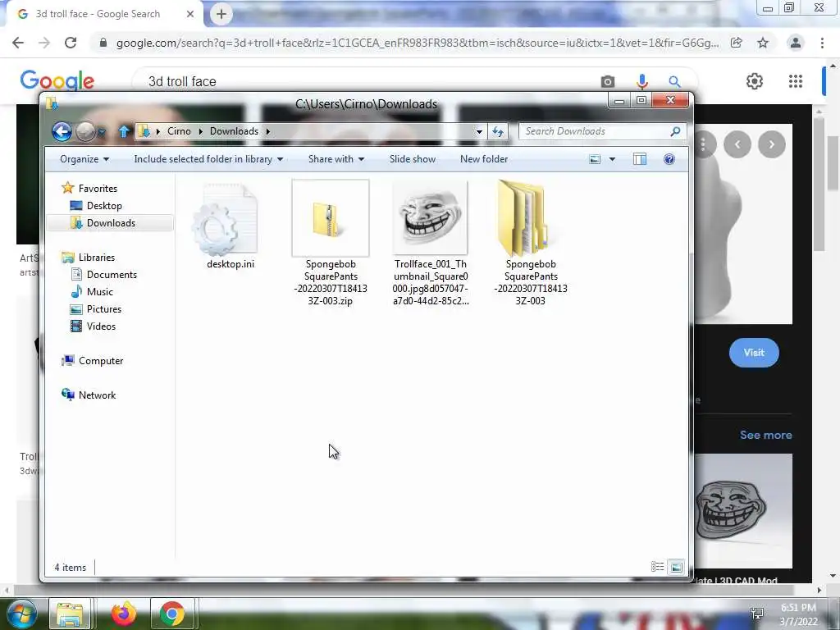Select the extracted Spongebob SquarePants folder
This screenshot has height=630, width=840.
pyautogui.click(x=531, y=243)
